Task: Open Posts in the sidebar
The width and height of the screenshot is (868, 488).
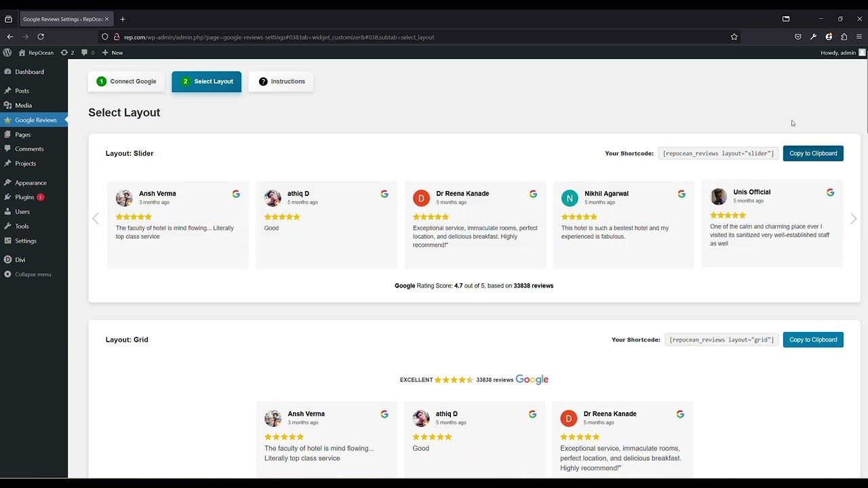Action: [x=22, y=91]
